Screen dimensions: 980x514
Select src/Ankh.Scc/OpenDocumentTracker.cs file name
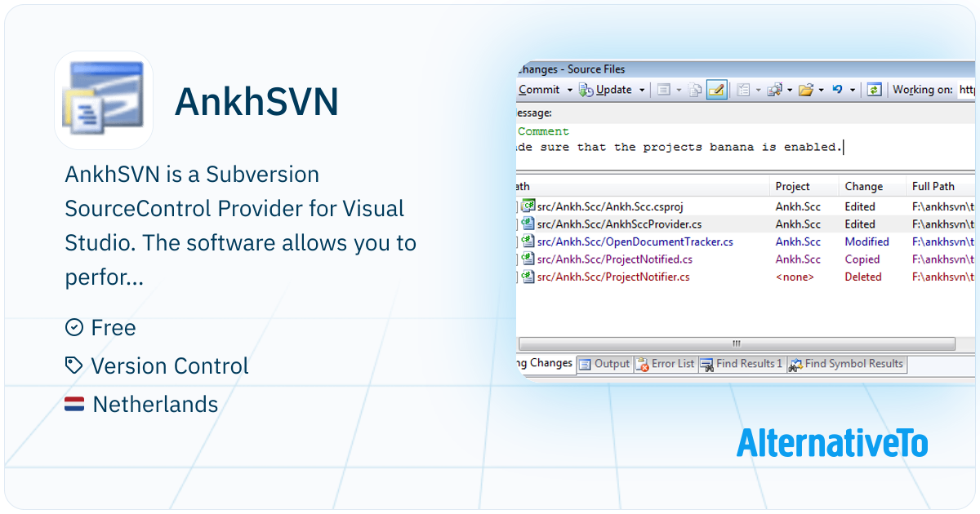coord(635,241)
